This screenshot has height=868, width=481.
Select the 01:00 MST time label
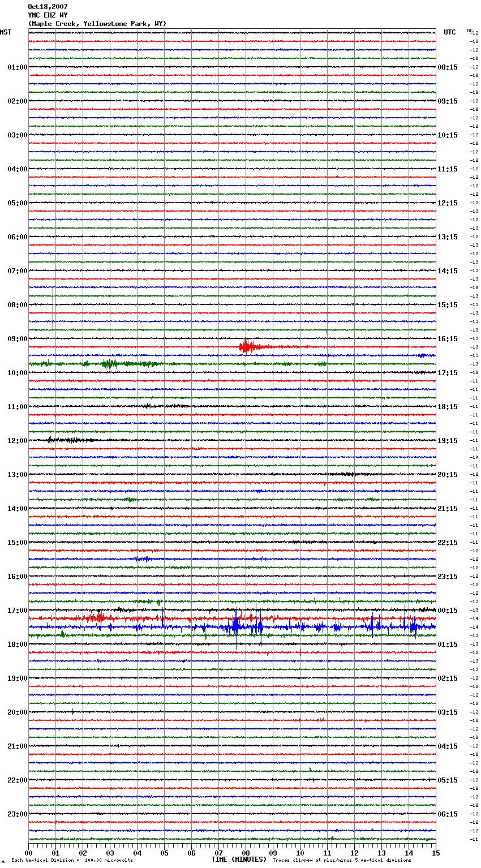click(18, 67)
